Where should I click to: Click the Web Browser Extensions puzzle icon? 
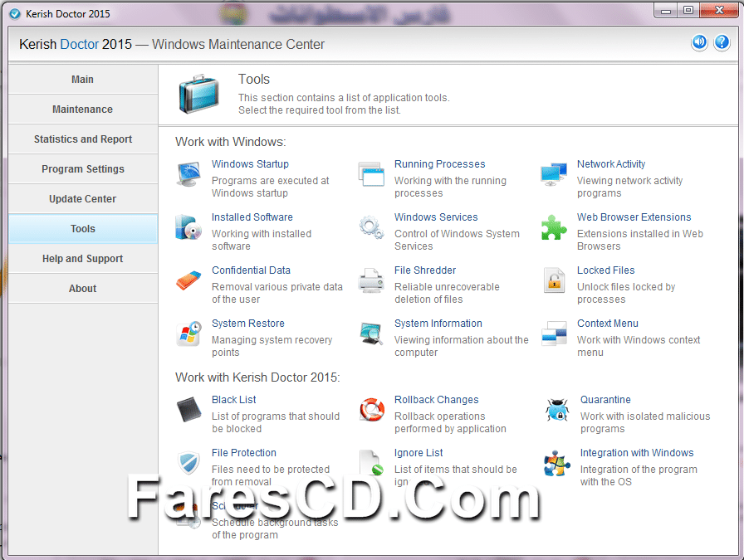[554, 227]
